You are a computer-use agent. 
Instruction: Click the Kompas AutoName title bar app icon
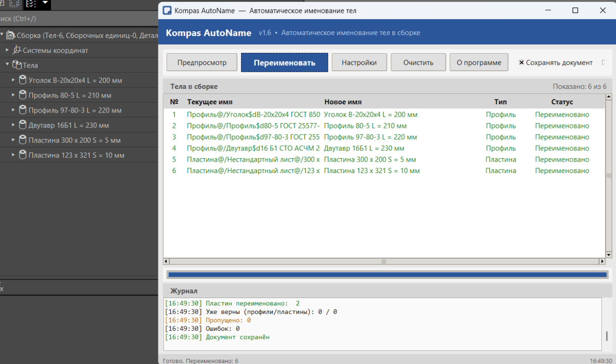tap(167, 10)
